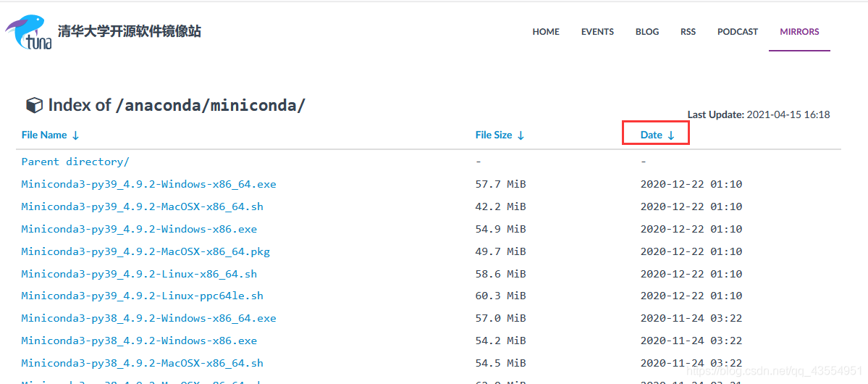Click the 60.3 MiB size cell
Viewport: 868px width, 384px height.
(x=500, y=296)
